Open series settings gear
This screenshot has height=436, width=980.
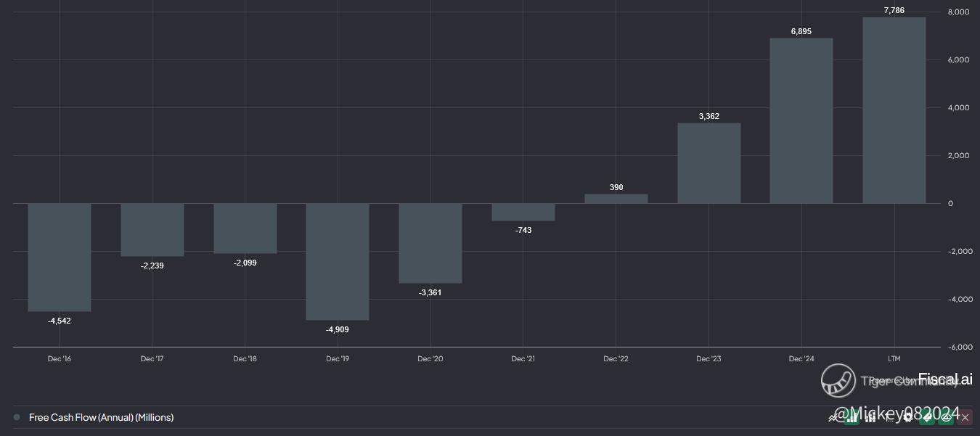tap(908, 418)
